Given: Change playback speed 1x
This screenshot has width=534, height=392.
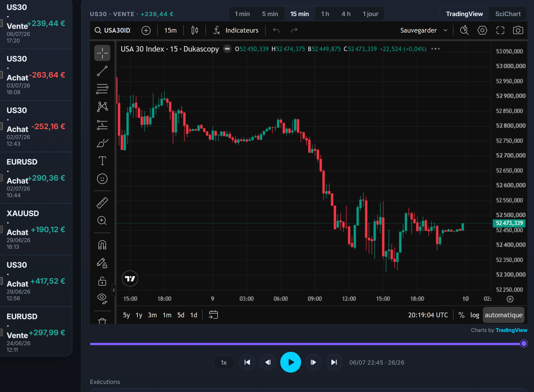Looking at the screenshot, I should pos(224,362).
